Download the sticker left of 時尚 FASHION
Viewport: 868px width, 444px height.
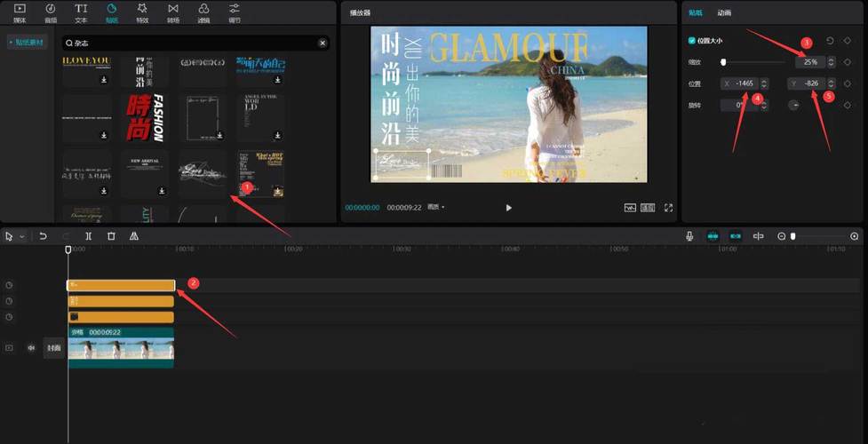click(x=104, y=135)
